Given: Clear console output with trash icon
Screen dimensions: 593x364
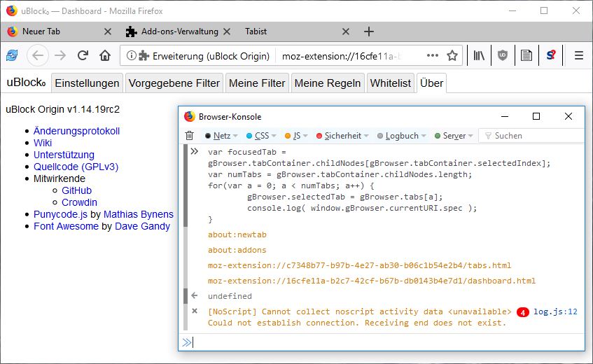Looking at the screenshot, I should (x=189, y=136).
